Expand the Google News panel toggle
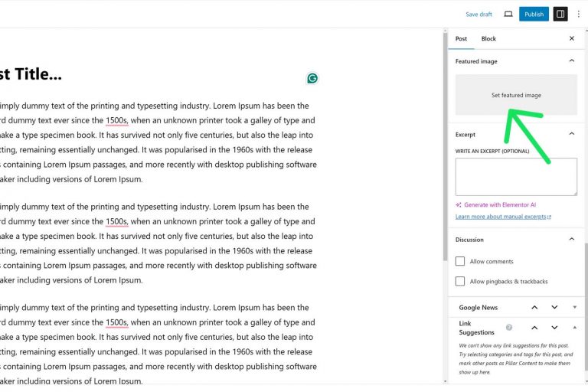 (x=574, y=307)
